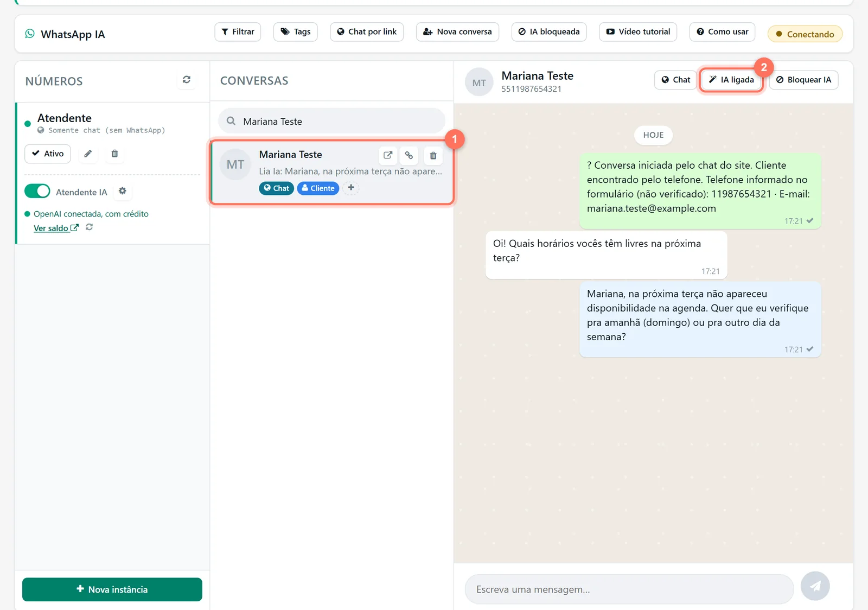Open the Tags manager
This screenshot has height=610, width=868.
(296, 32)
